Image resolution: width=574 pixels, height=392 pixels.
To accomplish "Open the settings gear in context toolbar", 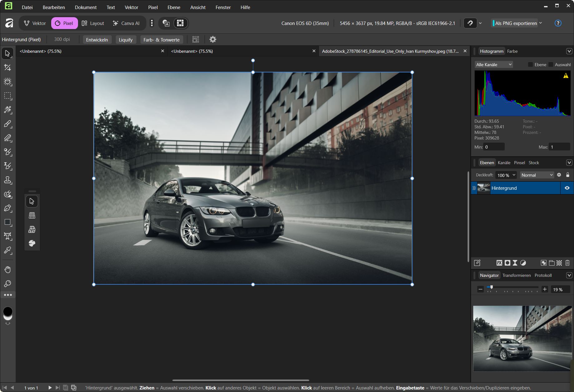I will coord(213,40).
